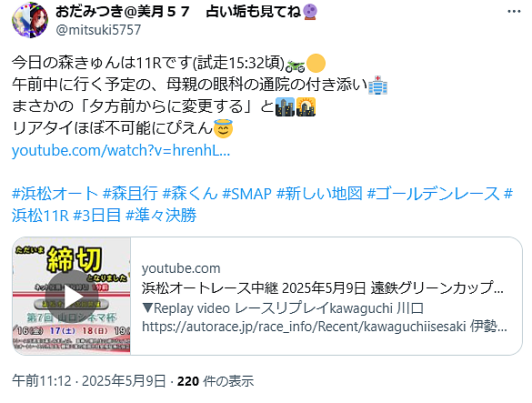Open the #森くん hashtag
The width and height of the screenshot is (532, 403).
[190, 194]
